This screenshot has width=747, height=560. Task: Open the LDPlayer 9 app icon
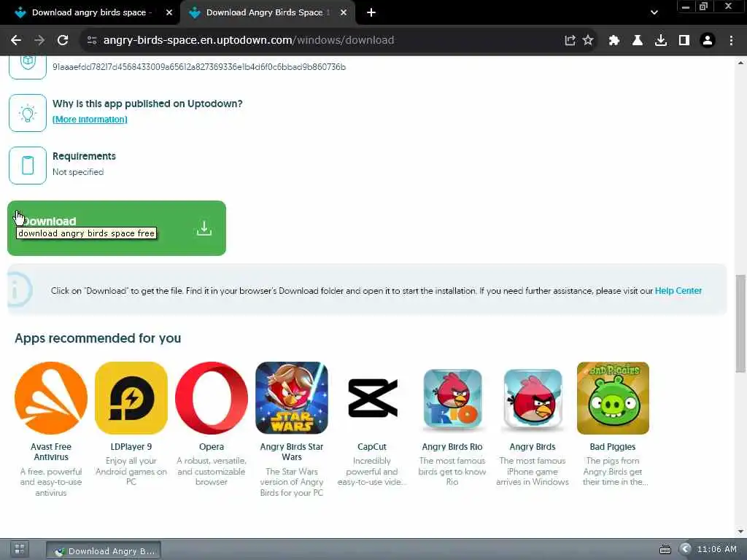pos(131,398)
